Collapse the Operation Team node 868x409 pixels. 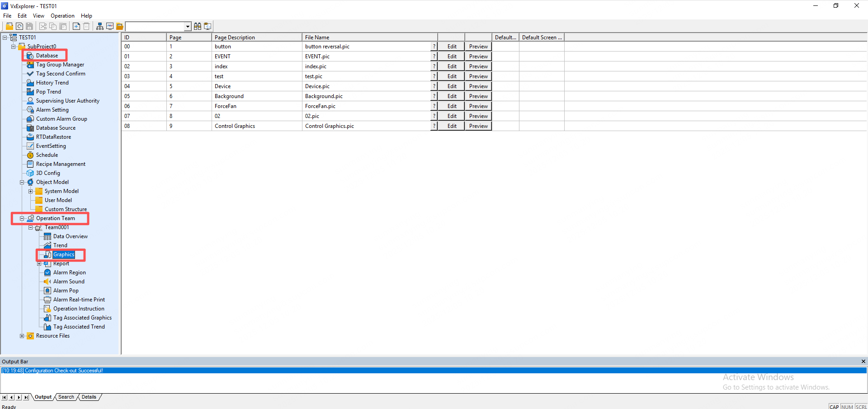(22, 218)
